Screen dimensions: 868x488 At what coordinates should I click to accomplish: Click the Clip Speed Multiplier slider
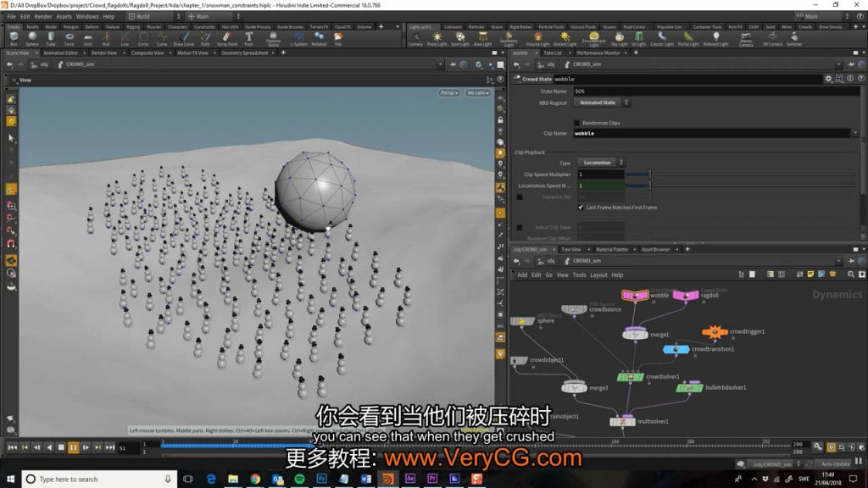[x=741, y=175]
